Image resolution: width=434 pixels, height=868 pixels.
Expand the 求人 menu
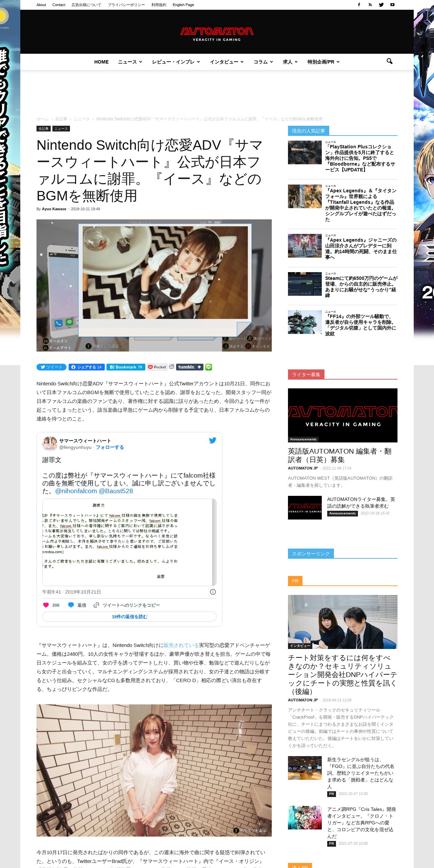click(x=290, y=62)
